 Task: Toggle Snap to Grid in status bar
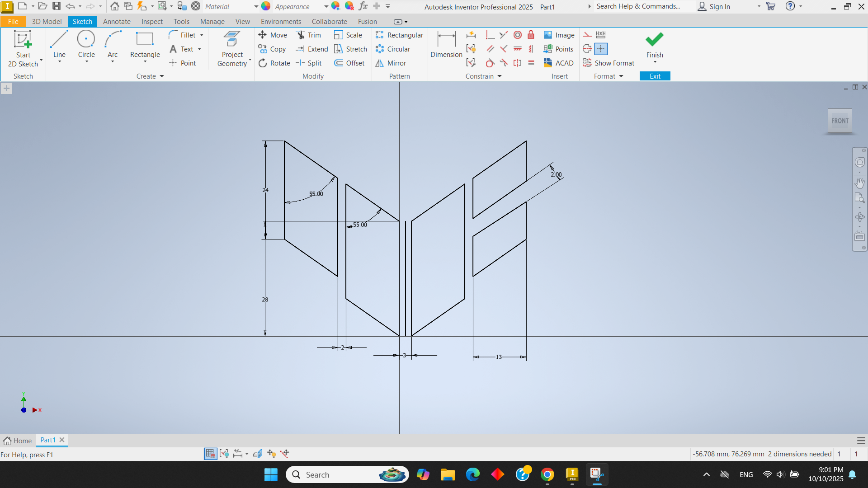[x=211, y=454]
